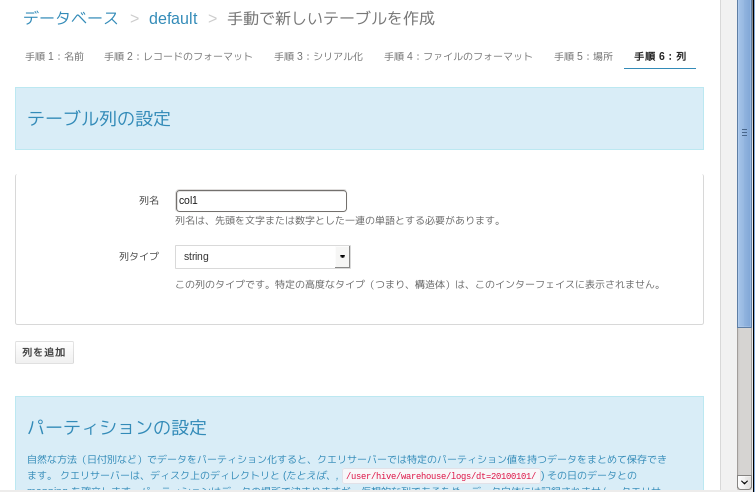The image size is (755, 492).
Task: Click the パーティションの設定 heading
Action: point(117,427)
